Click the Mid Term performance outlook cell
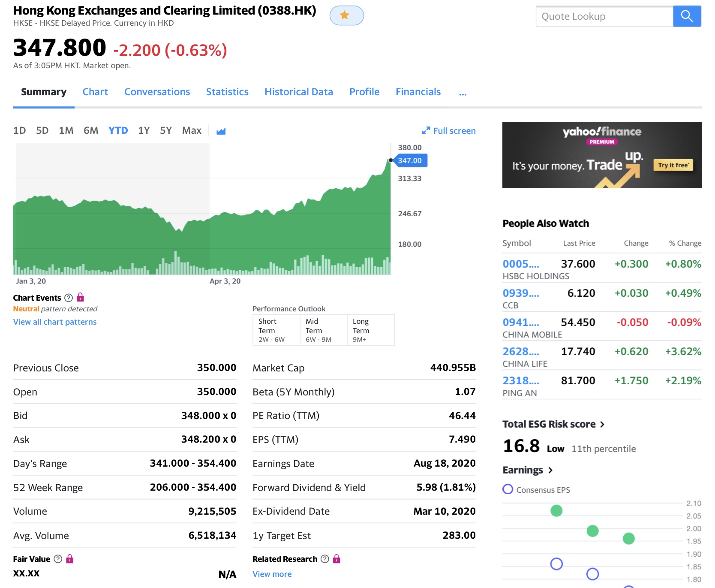 point(324,330)
